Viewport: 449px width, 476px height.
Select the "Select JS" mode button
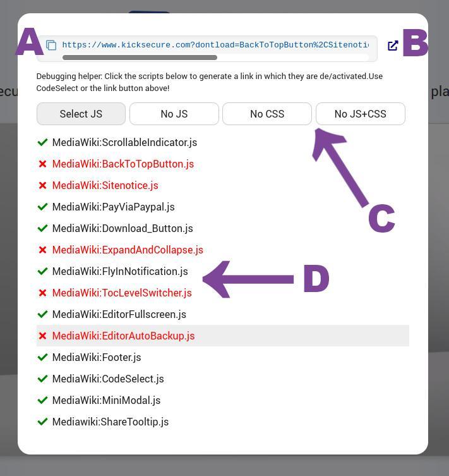pos(81,114)
